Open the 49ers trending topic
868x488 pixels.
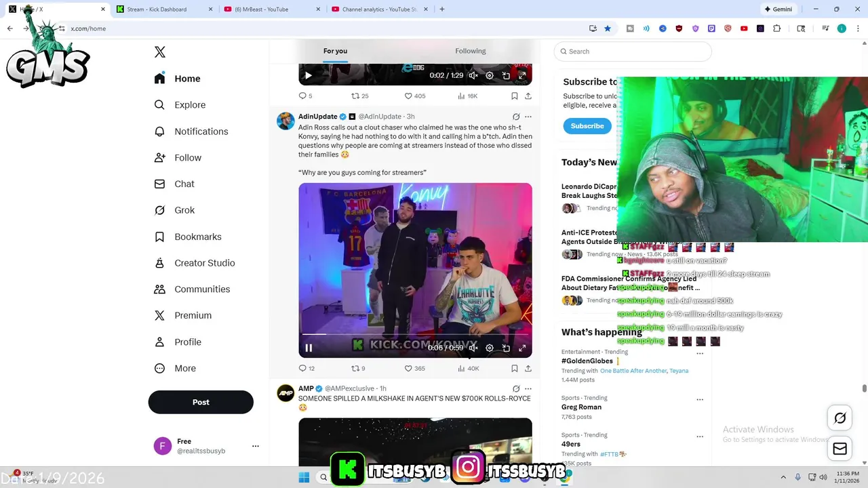571,444
